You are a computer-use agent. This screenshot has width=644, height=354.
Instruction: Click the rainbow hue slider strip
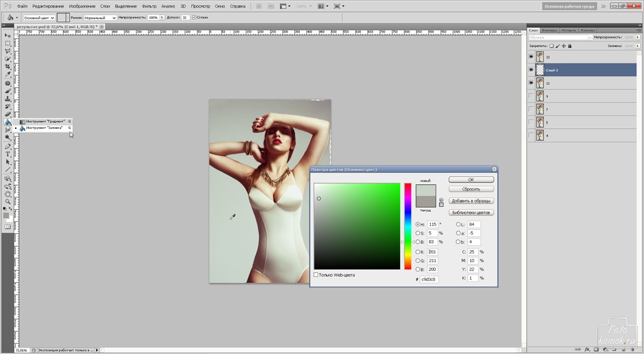pyautogui.click(x=408, y=226)
